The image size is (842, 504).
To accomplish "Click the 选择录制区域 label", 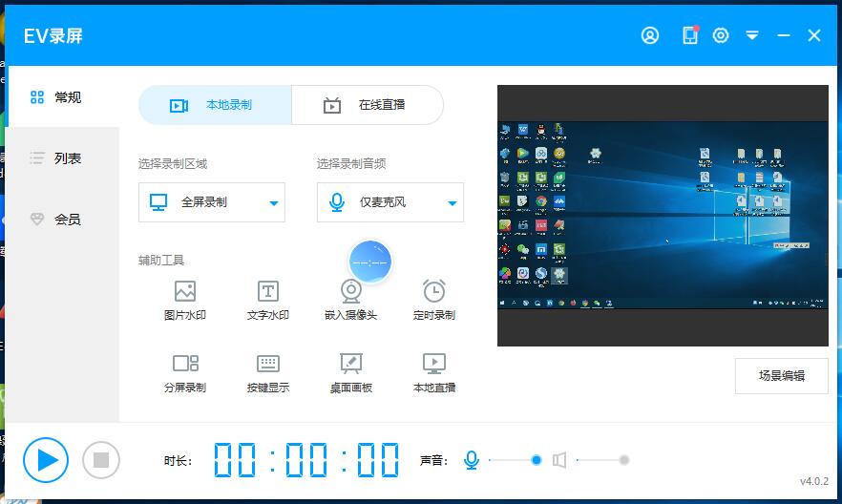I will [x=173, y=164].
